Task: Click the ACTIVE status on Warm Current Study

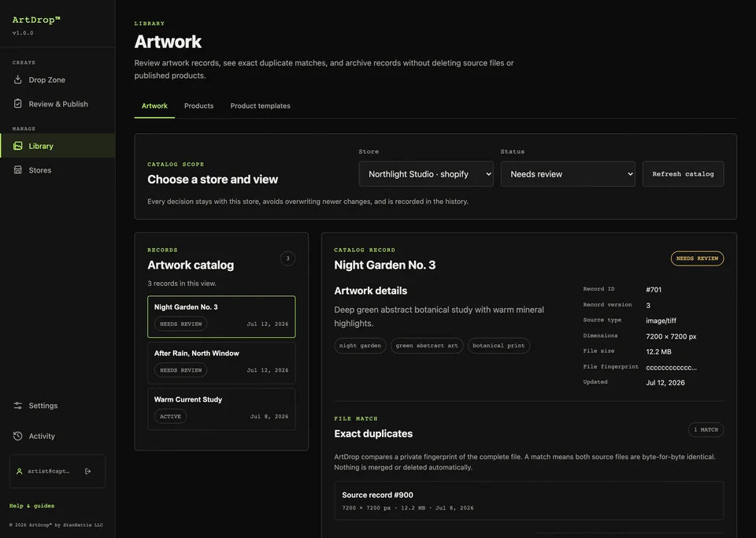Action: tap(170, 417)
